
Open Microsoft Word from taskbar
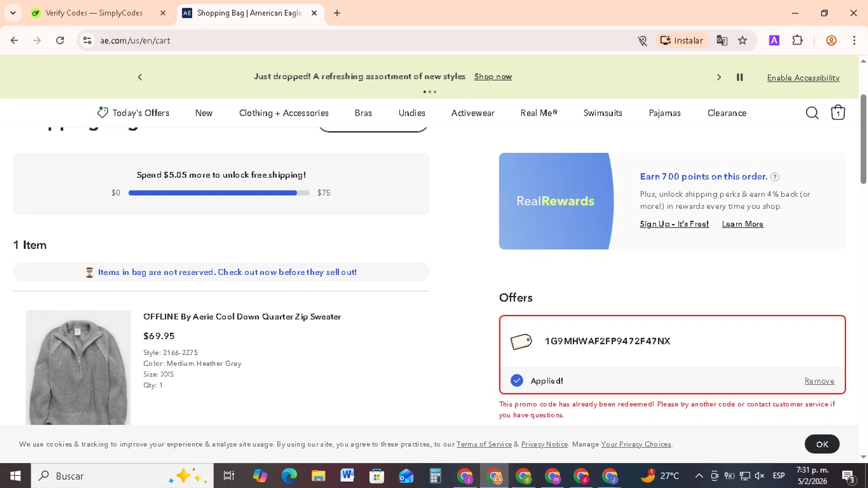[x=347, y=476]
